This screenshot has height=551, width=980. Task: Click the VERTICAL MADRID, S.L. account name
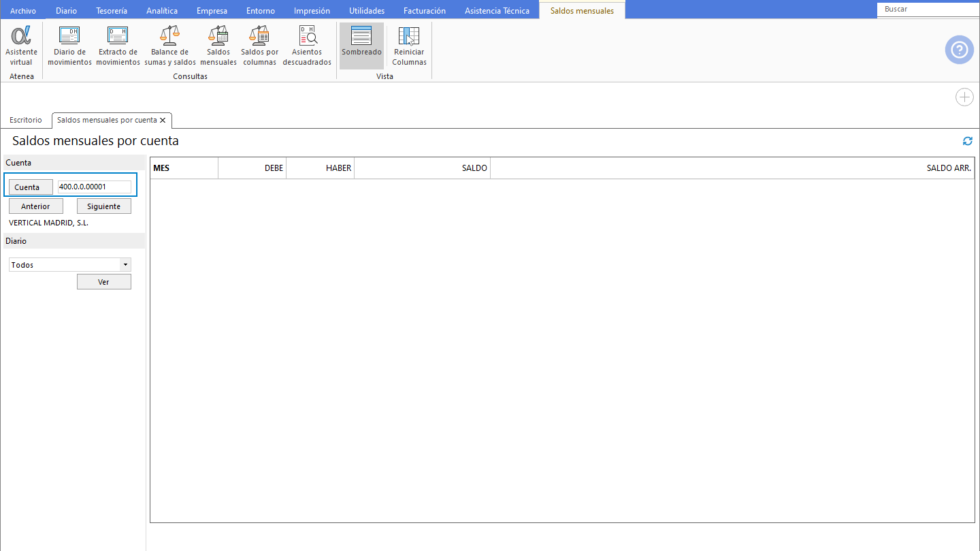pos(49,223)
